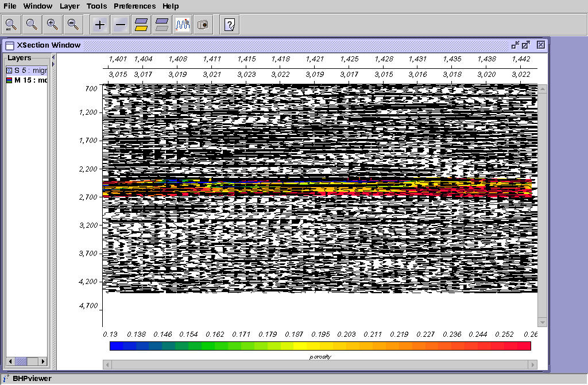Screen dimensions: 588x385
Task: Open the Help menu
Action: (171, 6)
